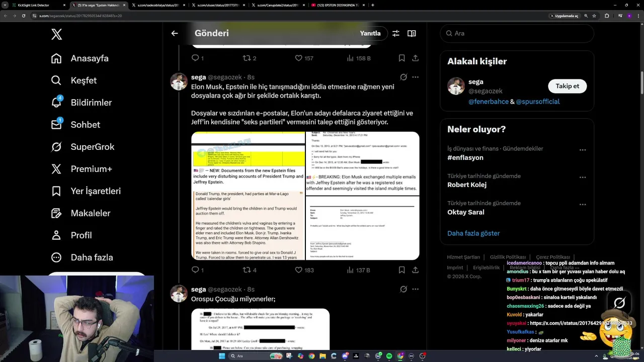Open more options for #enflasyon trend
This screenshot has width=644, height=362.
[x=583, y=150]
